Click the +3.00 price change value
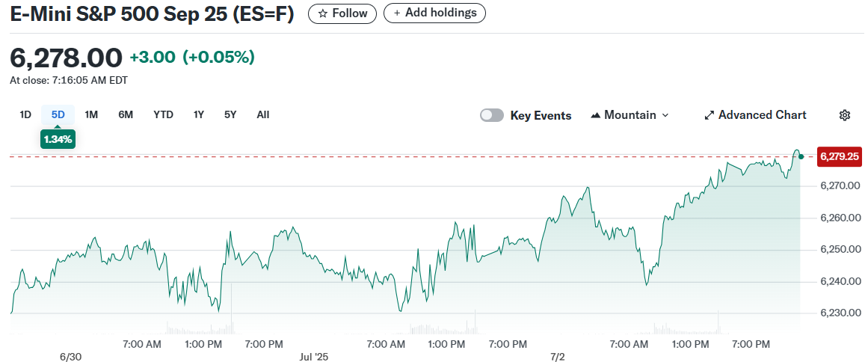 click(153, 58)
